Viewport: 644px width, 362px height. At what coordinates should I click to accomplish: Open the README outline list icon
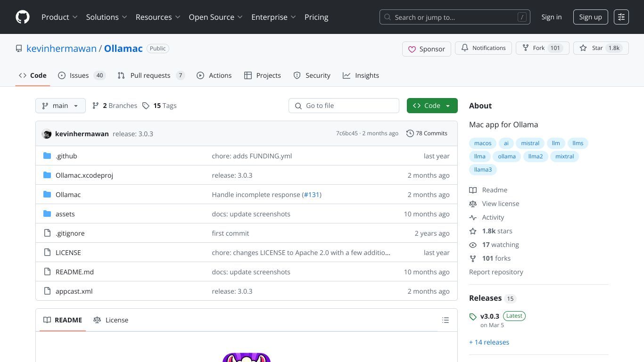446,320
